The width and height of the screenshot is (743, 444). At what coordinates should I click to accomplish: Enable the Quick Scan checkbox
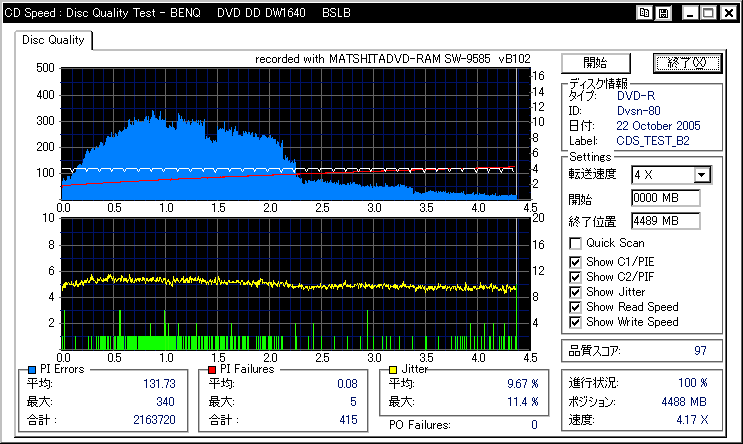(x=575, y=244)
